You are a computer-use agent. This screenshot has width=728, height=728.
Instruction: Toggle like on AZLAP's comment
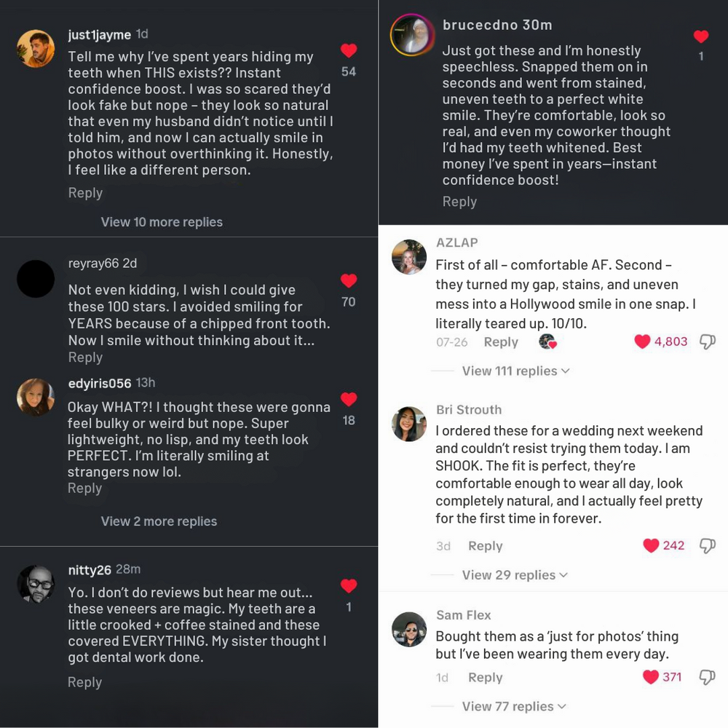(642, 342)
